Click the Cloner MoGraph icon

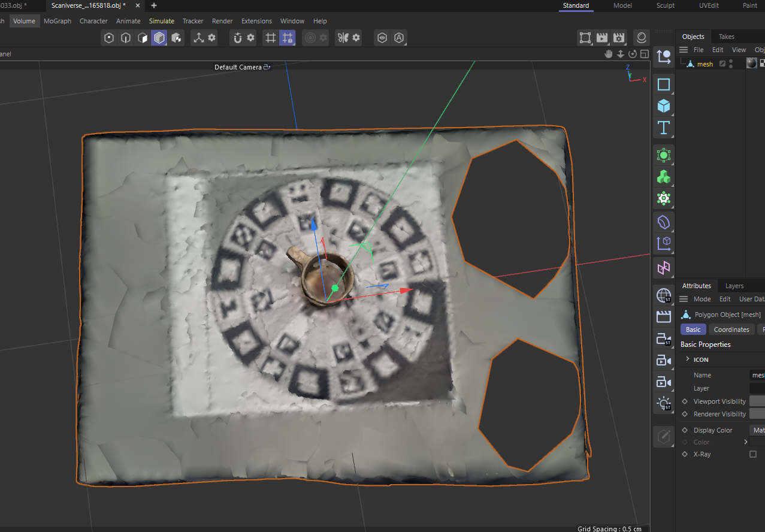click(x=663, y=176)
